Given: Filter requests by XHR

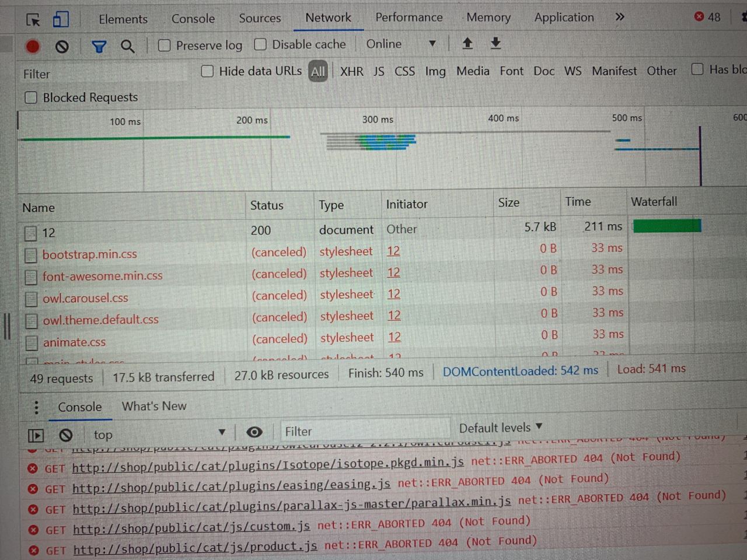Looking at the screenshot, I should pos(351,72).
